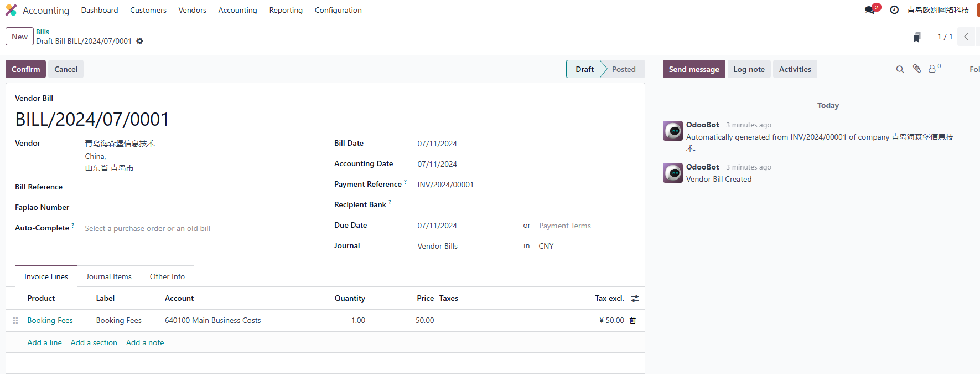Open the gear actions menu beside bill name

pyautogui.click(x=139, y=41)
